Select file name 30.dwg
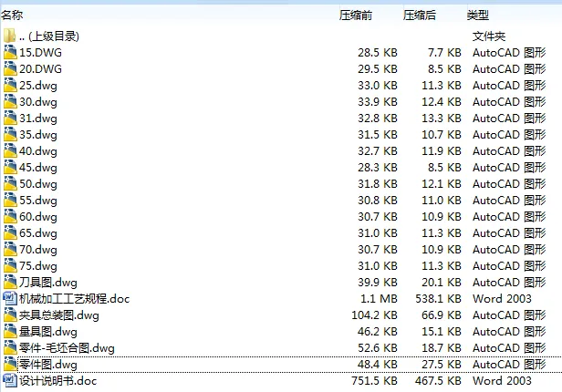 [x=38, y=102]
